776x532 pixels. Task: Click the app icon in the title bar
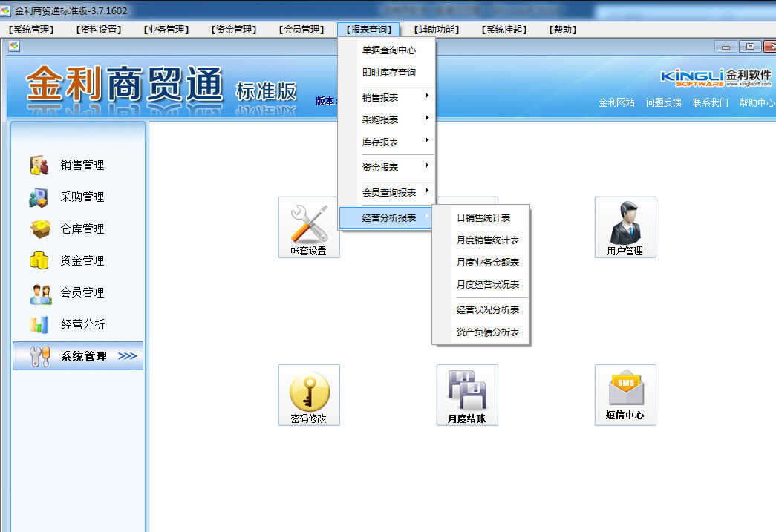[5, 10]
